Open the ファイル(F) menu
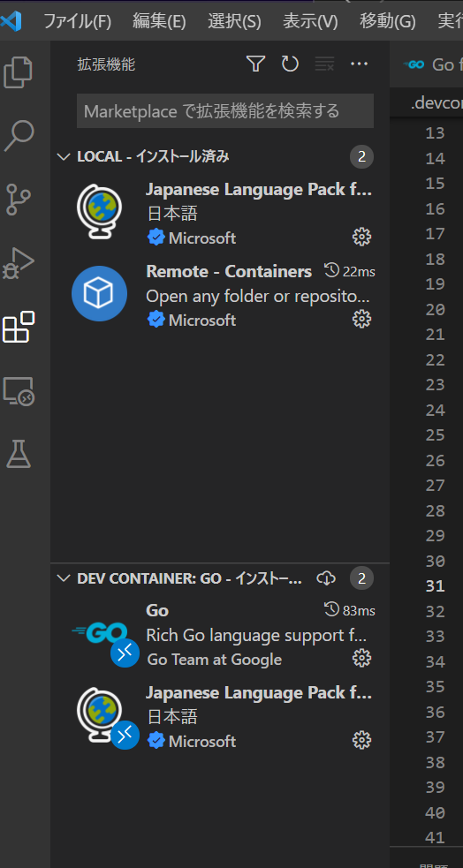 click(77, 21)
